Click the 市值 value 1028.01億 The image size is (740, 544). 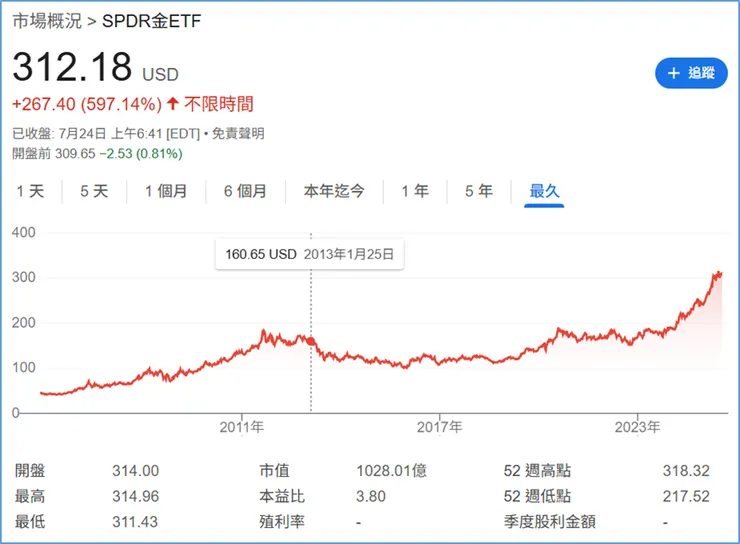click(x=391, y=470)
